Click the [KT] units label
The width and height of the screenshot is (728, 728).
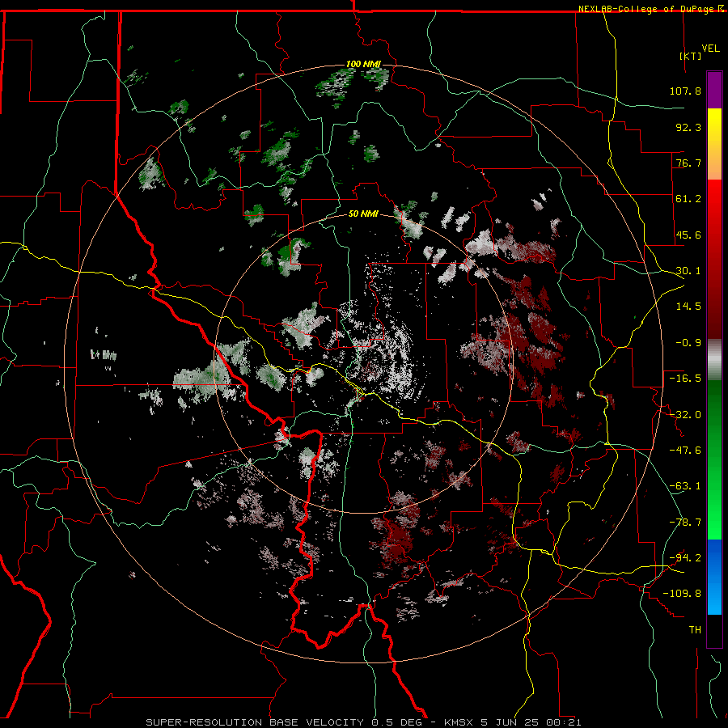[x=691, y=56]
